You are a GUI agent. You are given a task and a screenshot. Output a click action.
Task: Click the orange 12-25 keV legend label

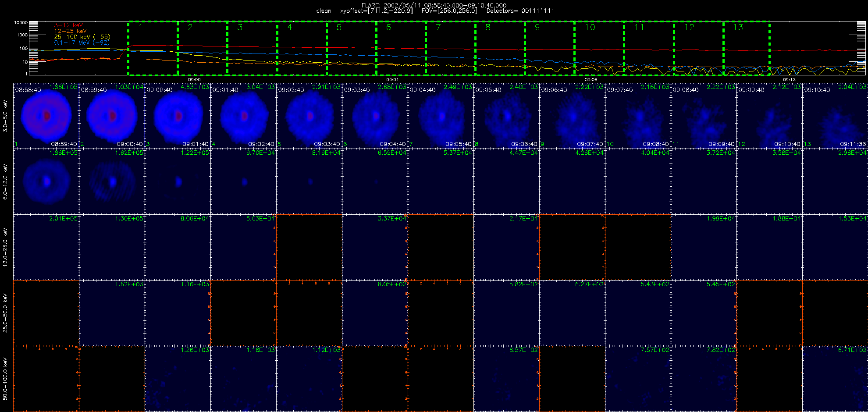pyautogui.click(x=70, y=31)
